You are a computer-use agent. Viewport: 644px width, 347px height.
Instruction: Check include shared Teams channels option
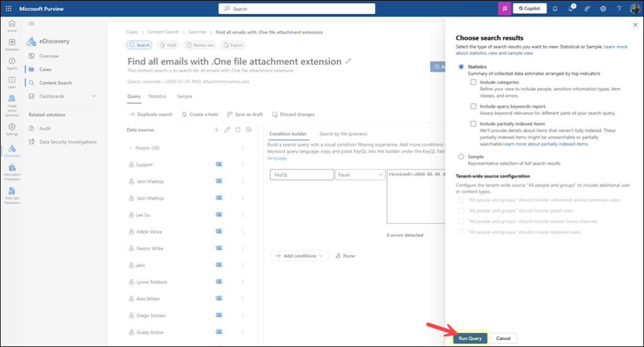(x=461, y=221)
